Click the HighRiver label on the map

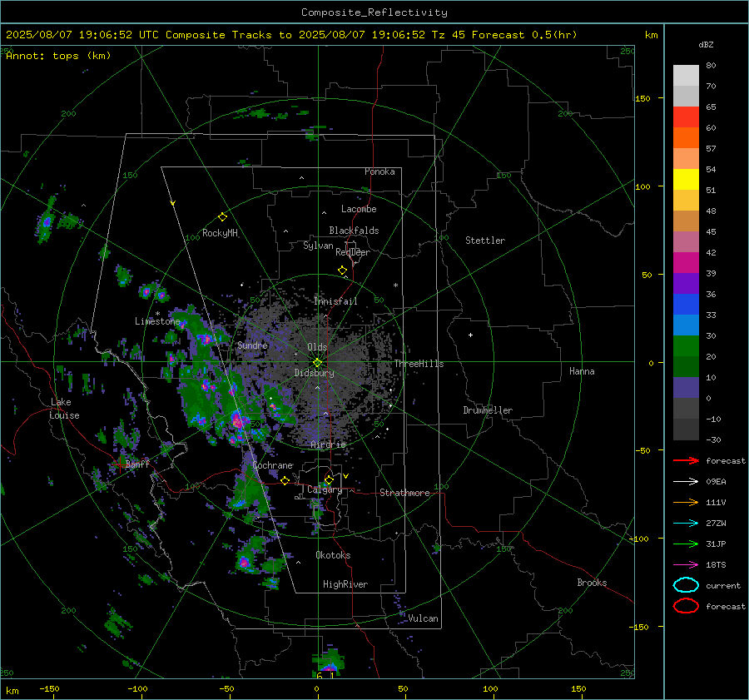coord(345,584)
